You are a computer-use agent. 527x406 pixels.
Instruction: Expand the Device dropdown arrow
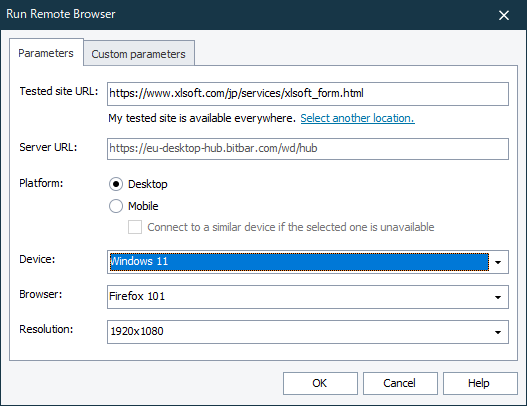click(498, 262)
